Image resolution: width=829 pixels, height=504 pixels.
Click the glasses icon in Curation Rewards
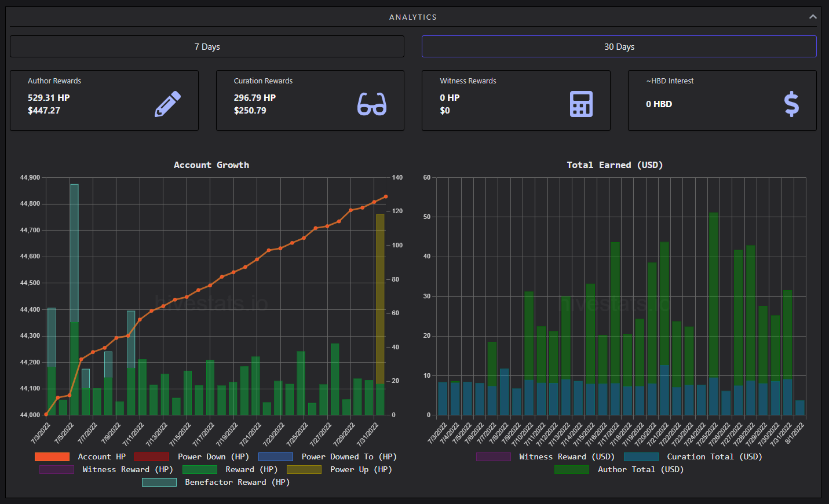click(x=372, y=104)
